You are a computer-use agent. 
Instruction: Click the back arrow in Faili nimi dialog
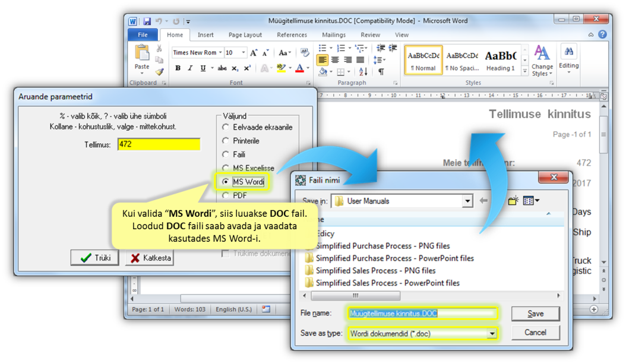coord(483,200)
